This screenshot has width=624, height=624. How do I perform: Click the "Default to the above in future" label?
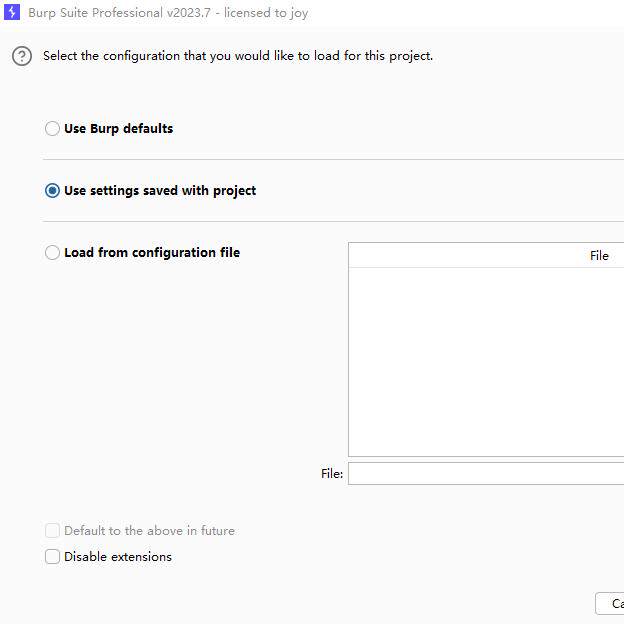click(149, 531)
